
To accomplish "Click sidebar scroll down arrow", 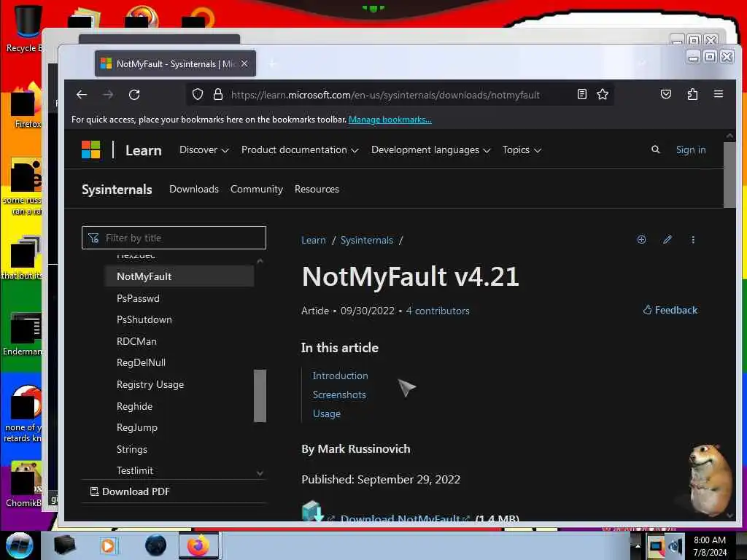I will point(260,473).
